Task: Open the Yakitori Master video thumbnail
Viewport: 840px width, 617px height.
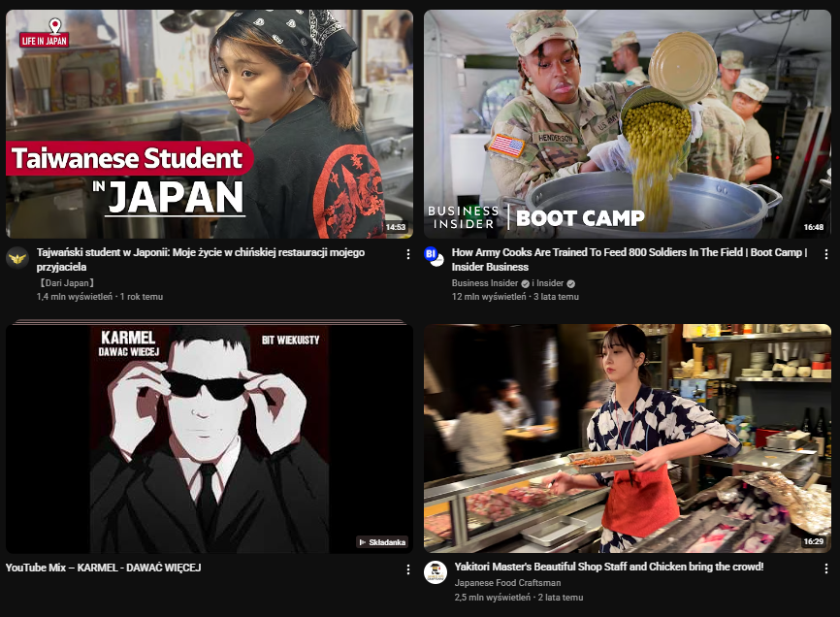Action: pos(628,438)
